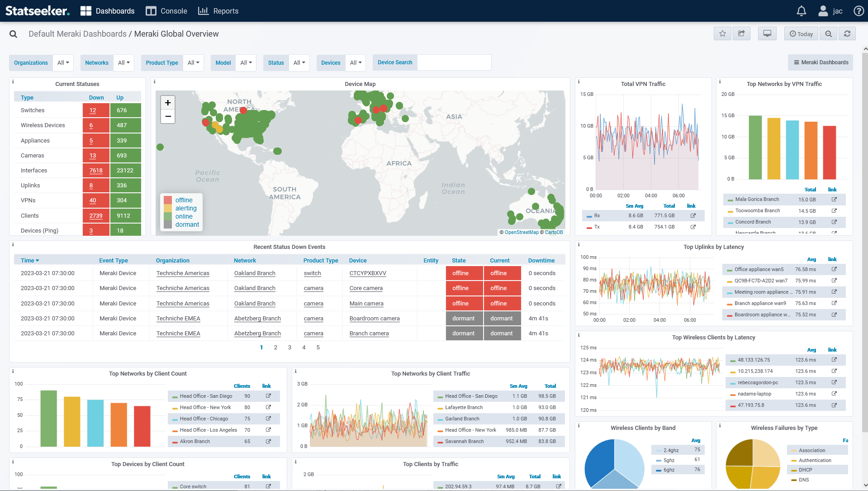Click the share dashboard icon
The width and height of the screenshot is (868, 491).
tap(741, 33)
